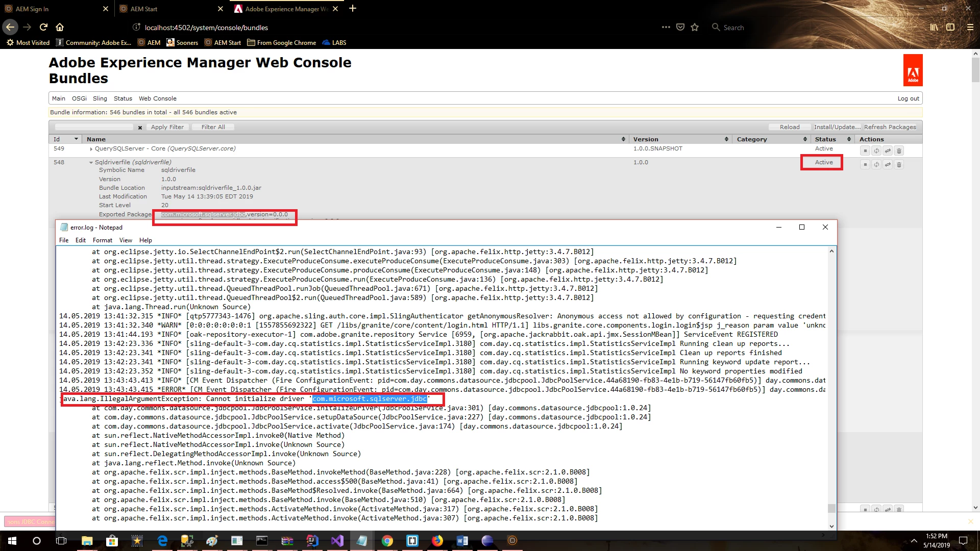
Task: Uninstall the Sqldriverfile bundle
Action: click(899, 165)
